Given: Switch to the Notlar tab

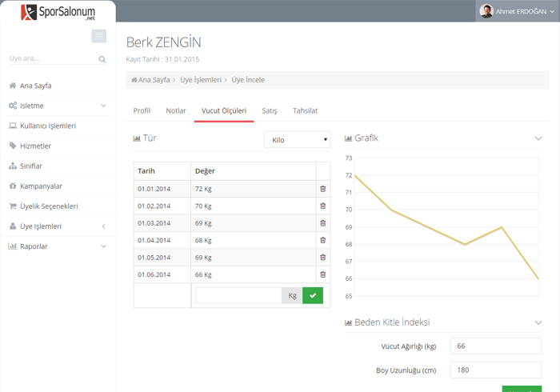Looking at the screenshot, I should point(176,110).
